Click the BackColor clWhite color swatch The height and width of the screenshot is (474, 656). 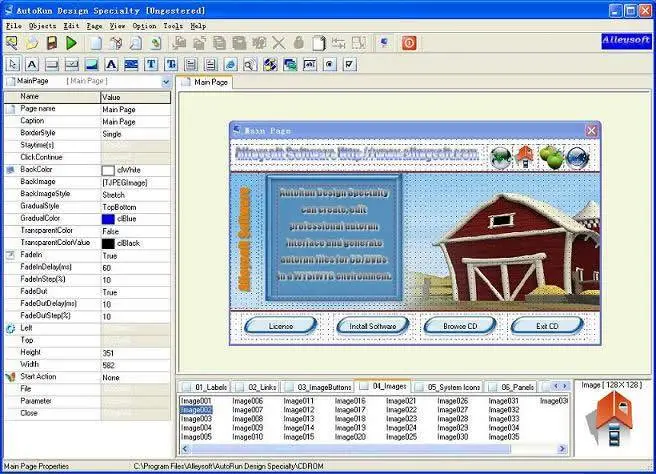pos(108,170)
